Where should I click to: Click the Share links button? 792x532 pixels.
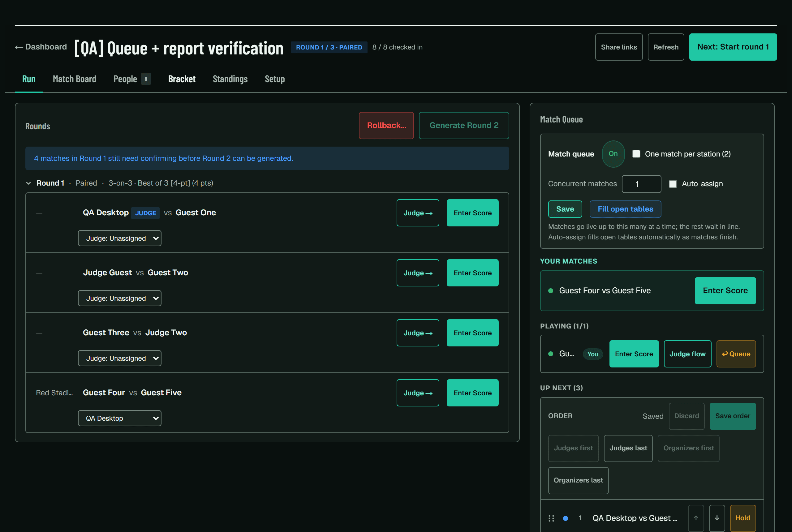click(619, 47)
